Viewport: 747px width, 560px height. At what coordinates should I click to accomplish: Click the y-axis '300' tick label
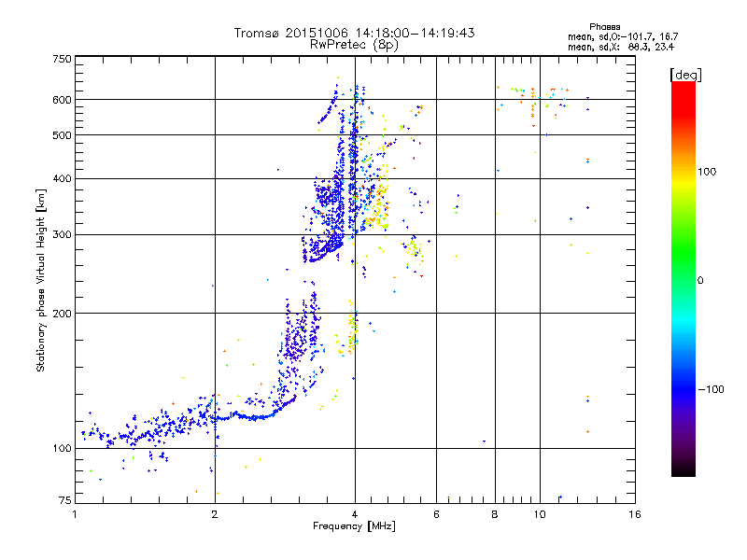62,235
